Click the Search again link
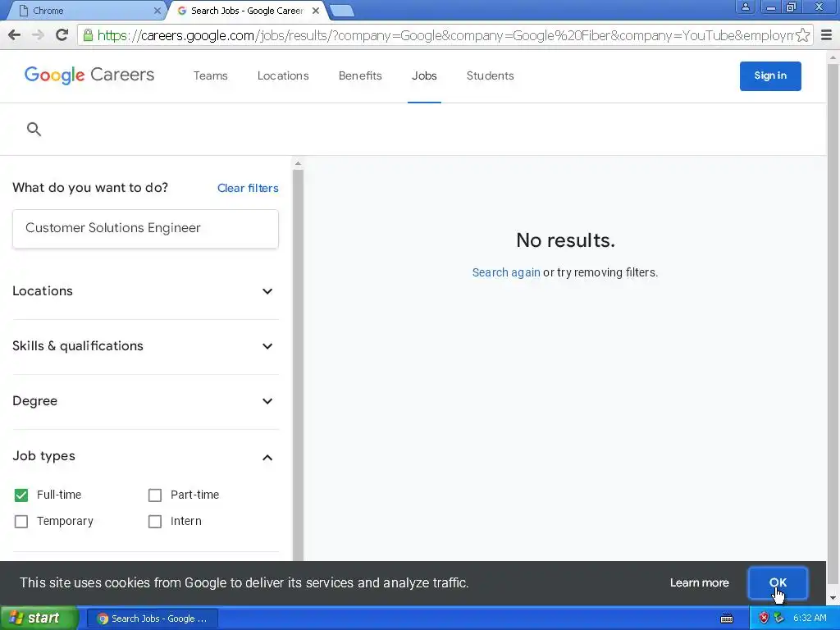The height and width of the screenshot is (630, 840). pyautogui.click(x=505, y=272)
